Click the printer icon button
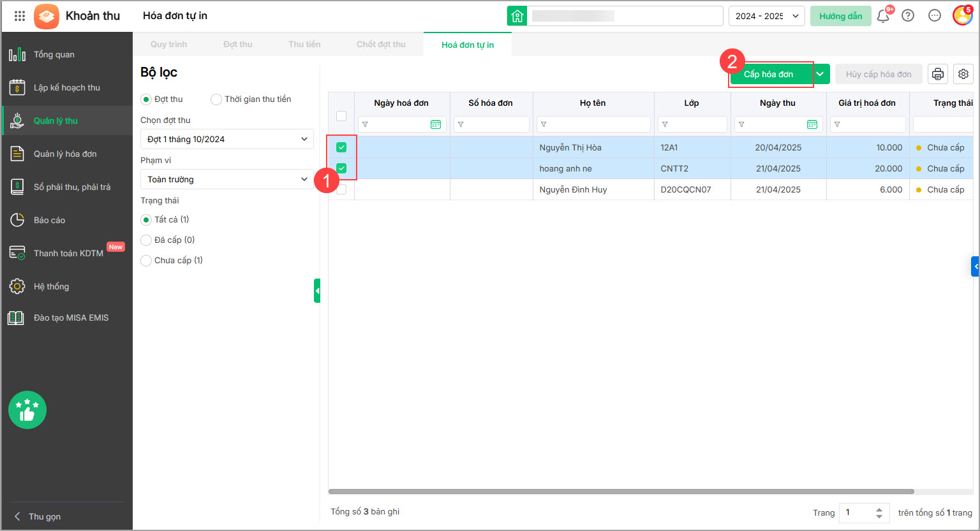 point(938,75)
